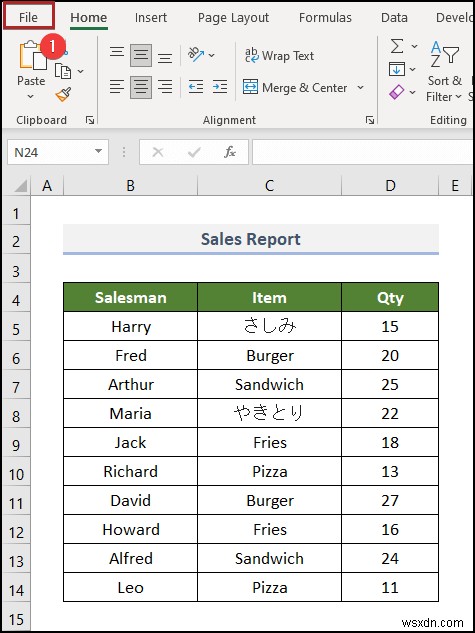475x633 pixels.
Task: Click the Clear eraser icon
Action: 396,92
